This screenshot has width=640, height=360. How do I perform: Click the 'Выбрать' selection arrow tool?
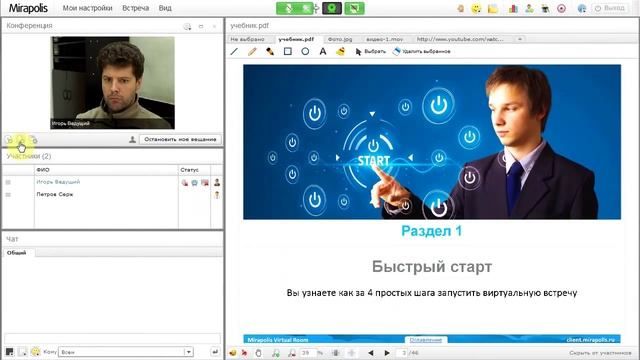coord(370,51)
